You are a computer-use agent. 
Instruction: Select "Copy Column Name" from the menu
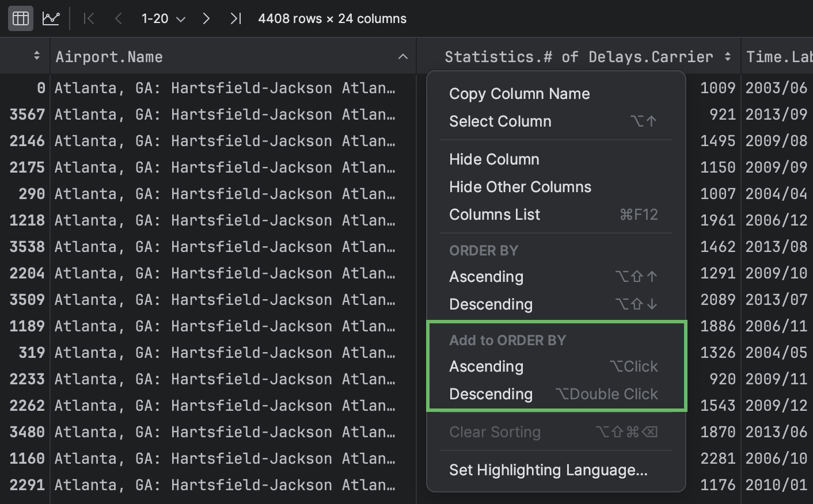519,93
